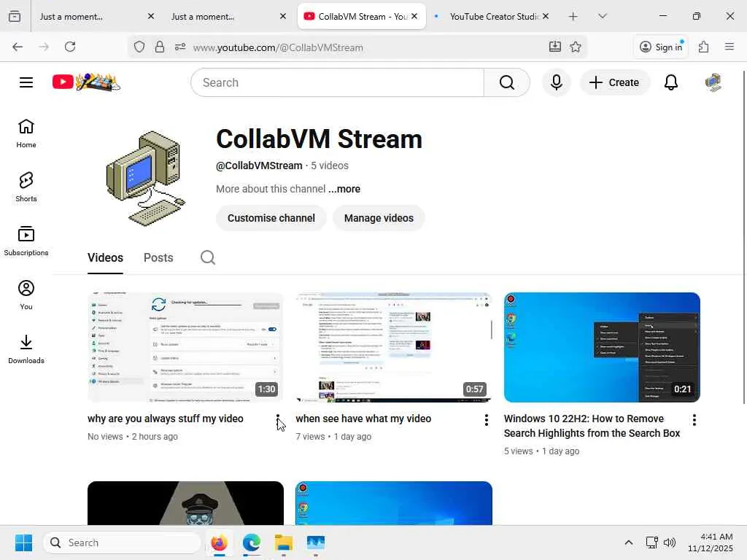
Task: Open options menu for 'why are you always stuff my video'
Action: (x=278, y=419)
